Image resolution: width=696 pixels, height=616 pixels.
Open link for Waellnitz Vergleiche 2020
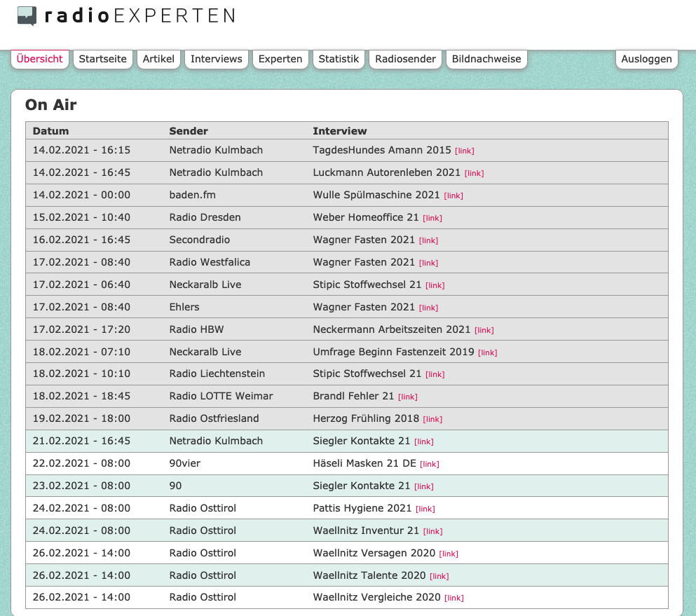453,598
